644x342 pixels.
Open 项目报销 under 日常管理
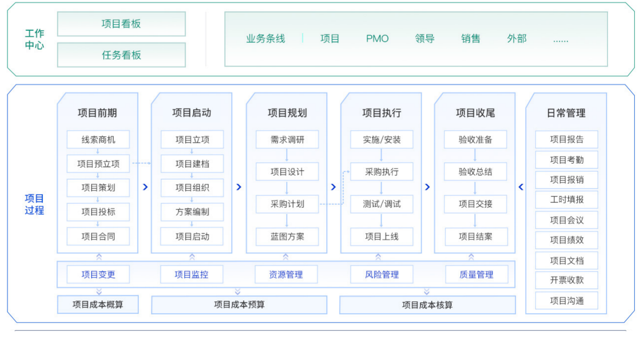tap(567, 180)
